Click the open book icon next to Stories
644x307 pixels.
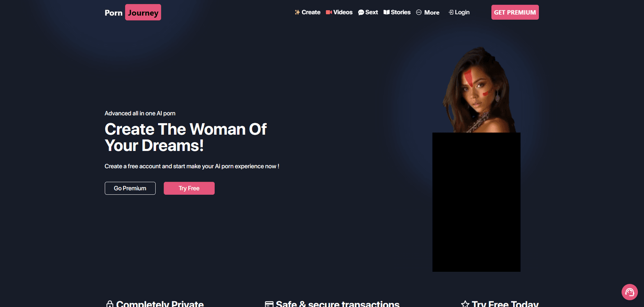click(x=387, y=12)
